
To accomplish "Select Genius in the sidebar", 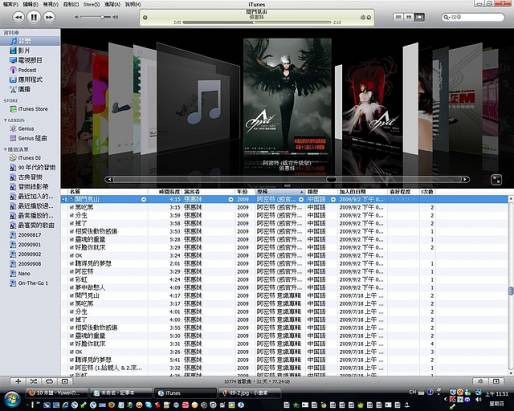I will coord(22,129).
